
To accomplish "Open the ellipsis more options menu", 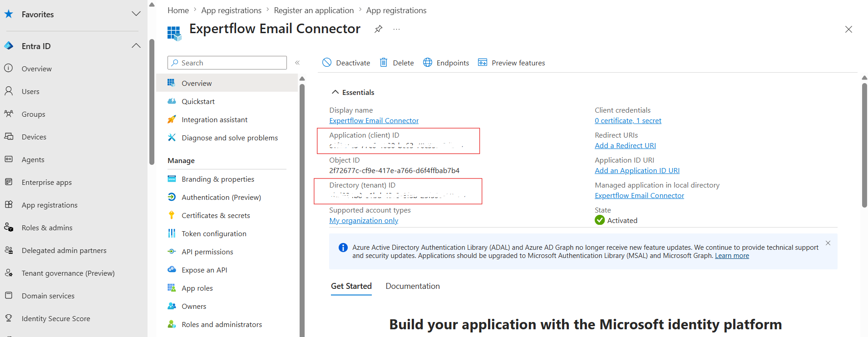I will coord(397,29).
